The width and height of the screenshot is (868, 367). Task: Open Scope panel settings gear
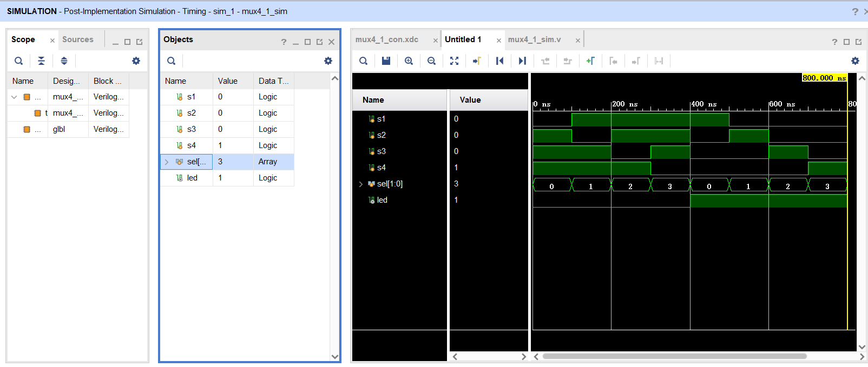[136, 61]
